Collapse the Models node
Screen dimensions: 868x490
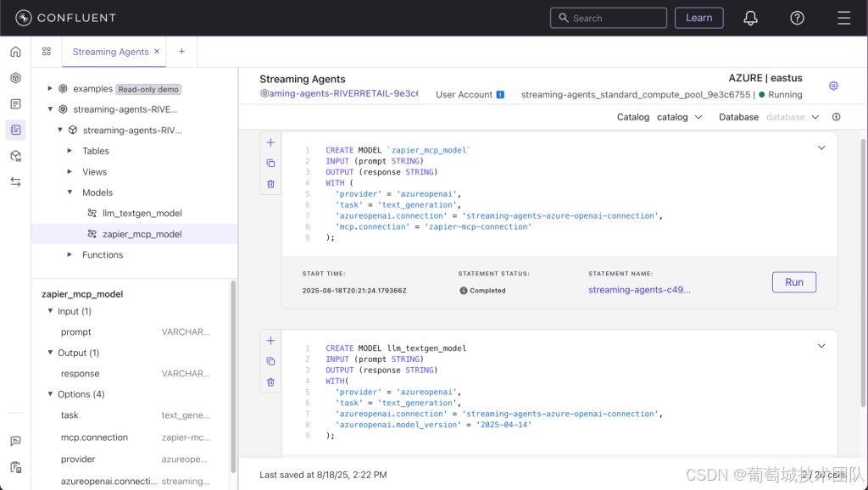[x=70, y=192]
